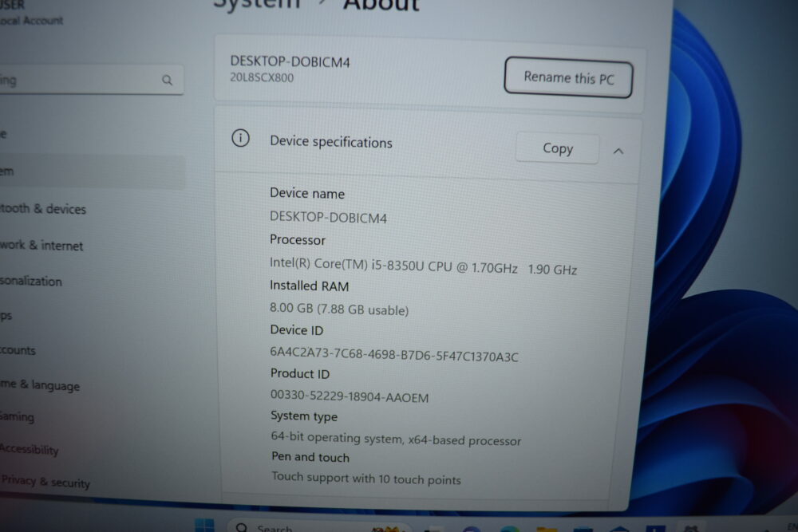Screen dimensions: 798x532
Task: Select the DESKTOP-DOBICM4 value under Device name
Action: pyautogui.click(x=328, y=218)
